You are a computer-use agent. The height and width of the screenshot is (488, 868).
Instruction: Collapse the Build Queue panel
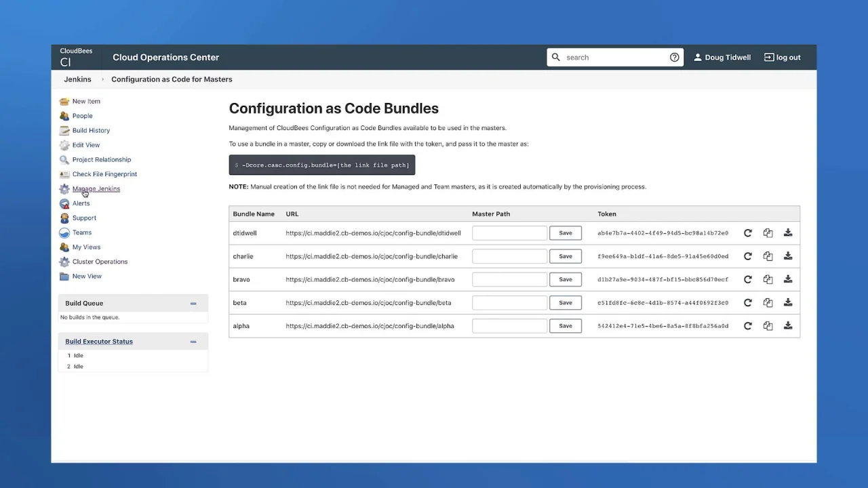coord(193,304)
